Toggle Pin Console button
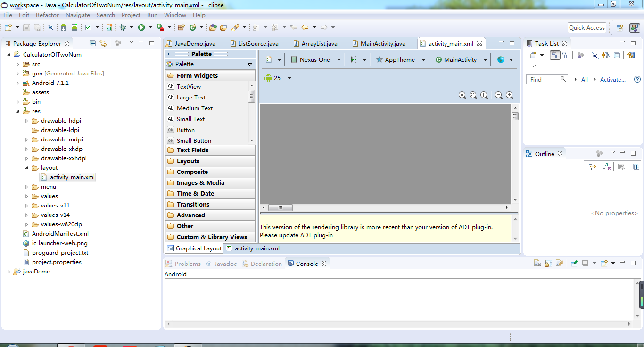644x347 pixels. coord(574,264)
